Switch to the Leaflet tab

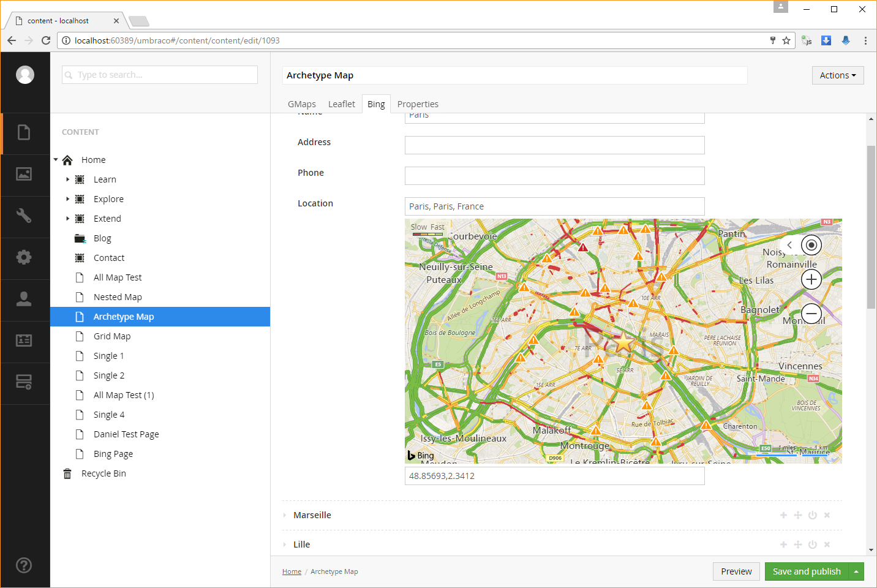(342, 104)
